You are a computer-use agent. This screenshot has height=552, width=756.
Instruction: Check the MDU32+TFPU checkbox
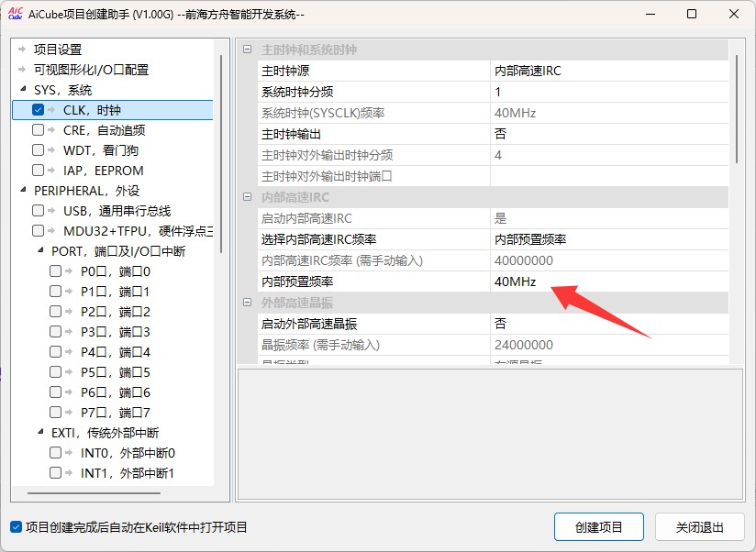click(39, 231)
